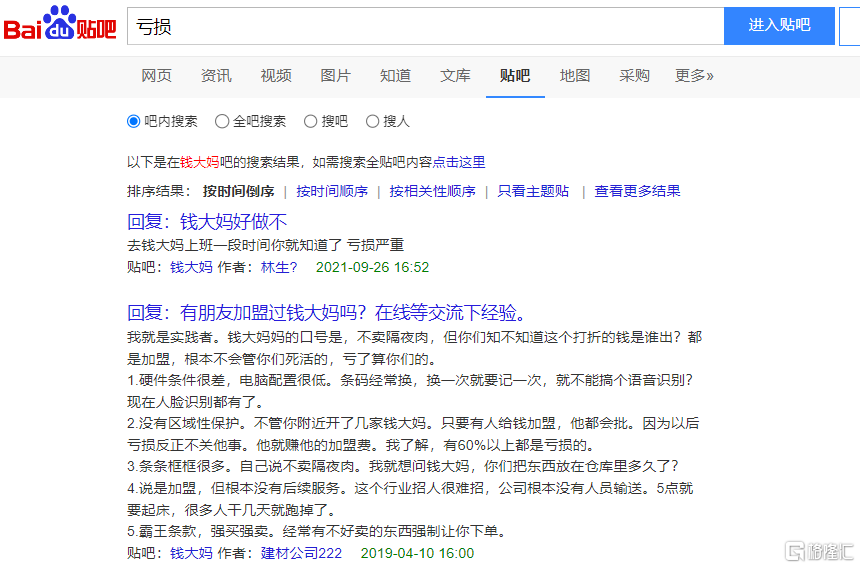Filter with 只看主题贴

[533, 191]
